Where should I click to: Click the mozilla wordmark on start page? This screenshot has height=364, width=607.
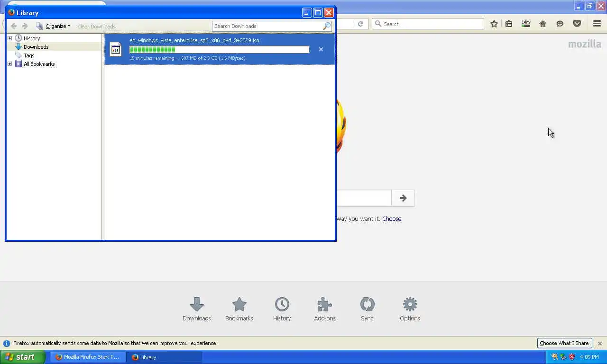tap(585, 44)
